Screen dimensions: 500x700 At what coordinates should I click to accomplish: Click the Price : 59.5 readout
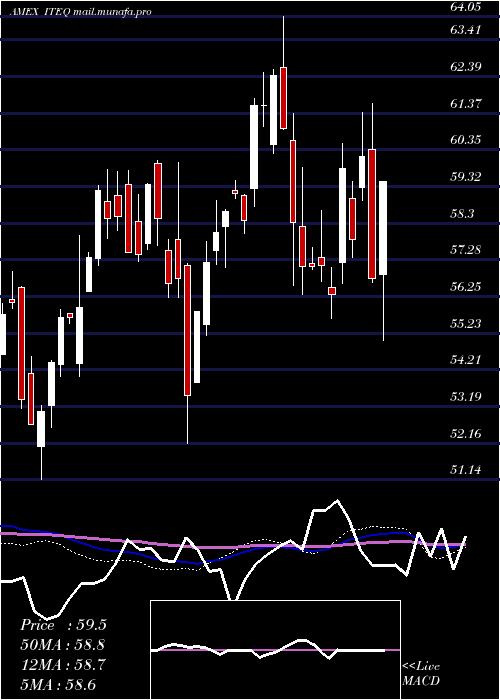click(63, 625)
